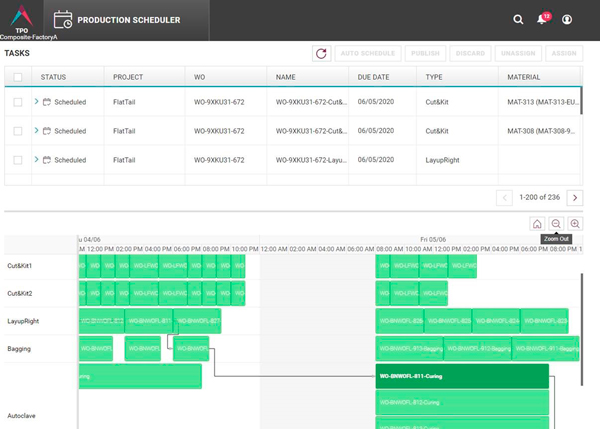Select the WO-BNWOFL-811 LayupRight bar on Thursday
Image resolution: width=600 pixels, height=429 pixels.
click(148, 321)
